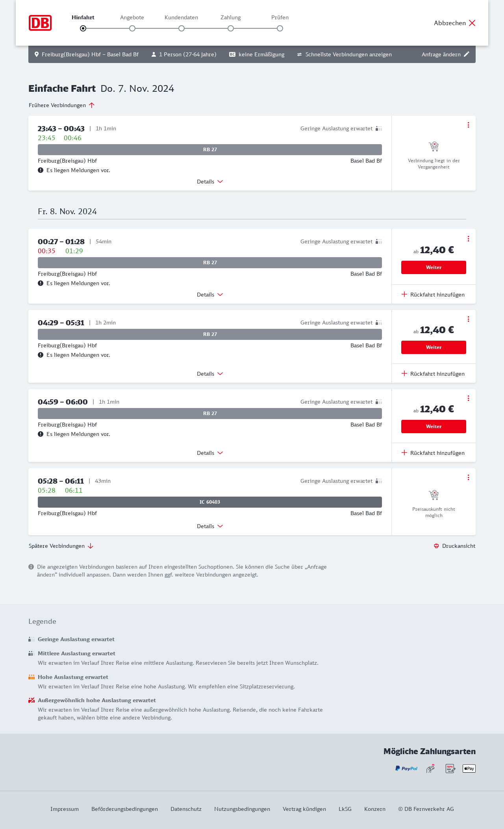The height and width of the screenshot is (829, 504).
Task: Click the PayPal payment icon
Action: [406, 768]
